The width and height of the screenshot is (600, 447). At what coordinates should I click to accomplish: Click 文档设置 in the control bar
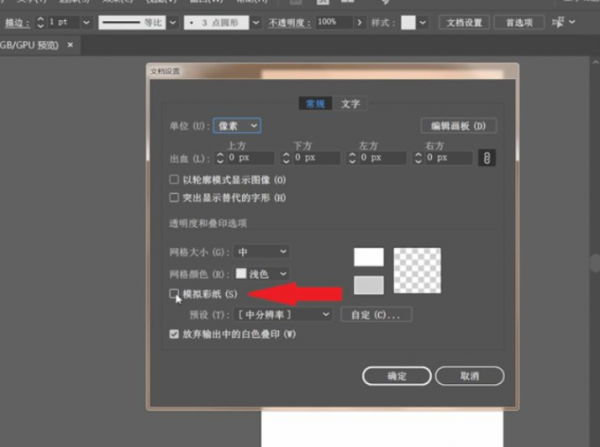[x=464, y=23]
